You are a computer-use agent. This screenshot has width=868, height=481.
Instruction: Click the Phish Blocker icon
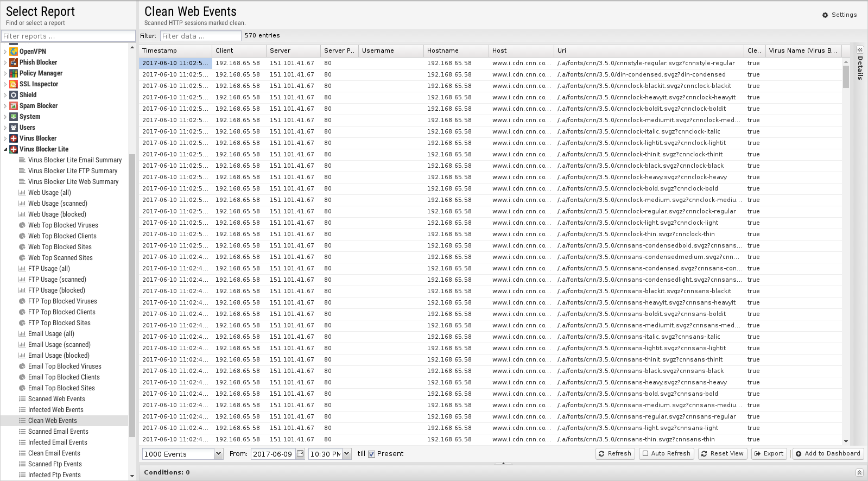14,62
